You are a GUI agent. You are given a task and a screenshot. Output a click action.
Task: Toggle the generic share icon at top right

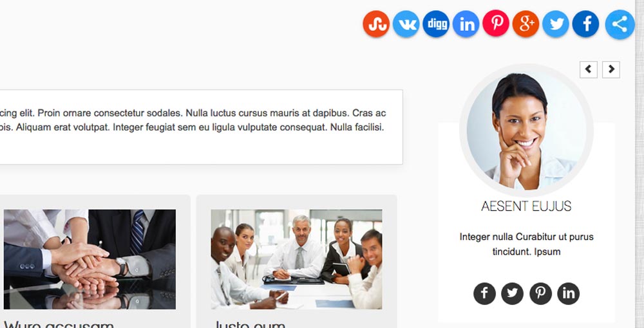pyautogui.click(x=620, y=24)
